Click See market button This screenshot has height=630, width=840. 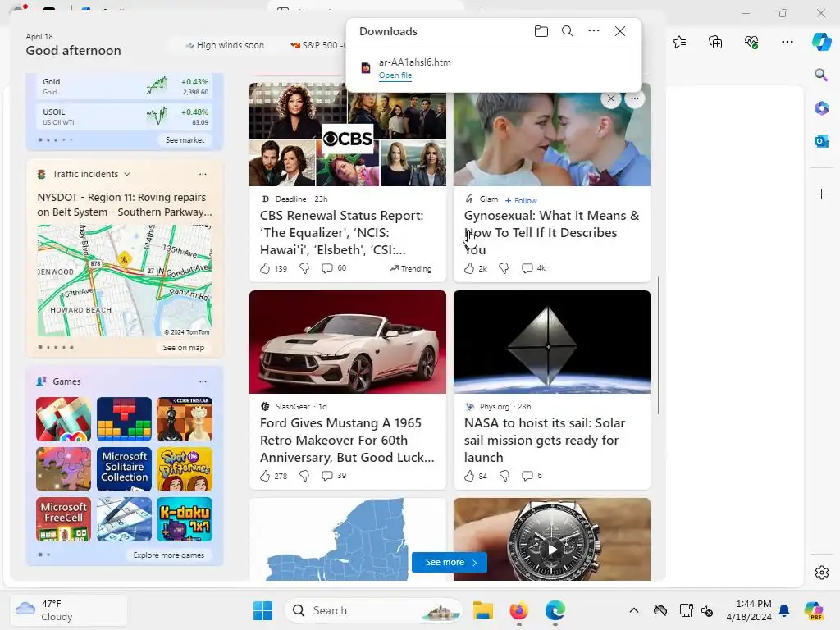tap(185, 139)
